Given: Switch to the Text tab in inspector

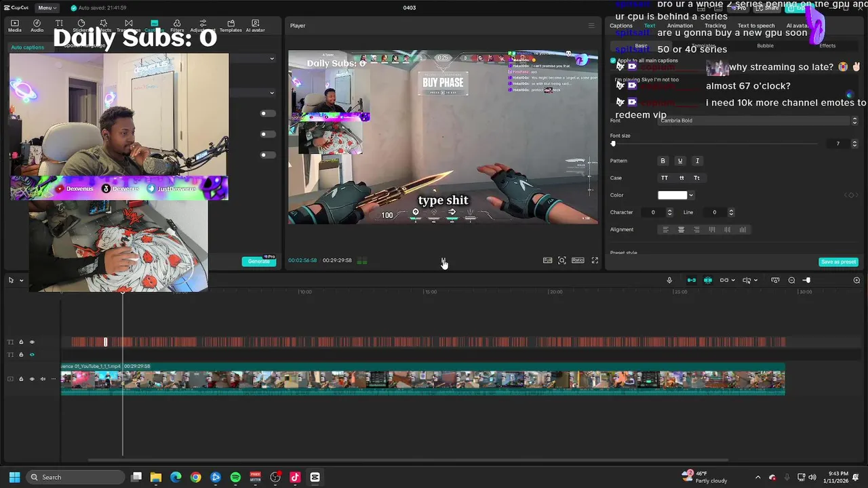Looking at the screenshot, I should pyautogui.click(x=650, y=26).
